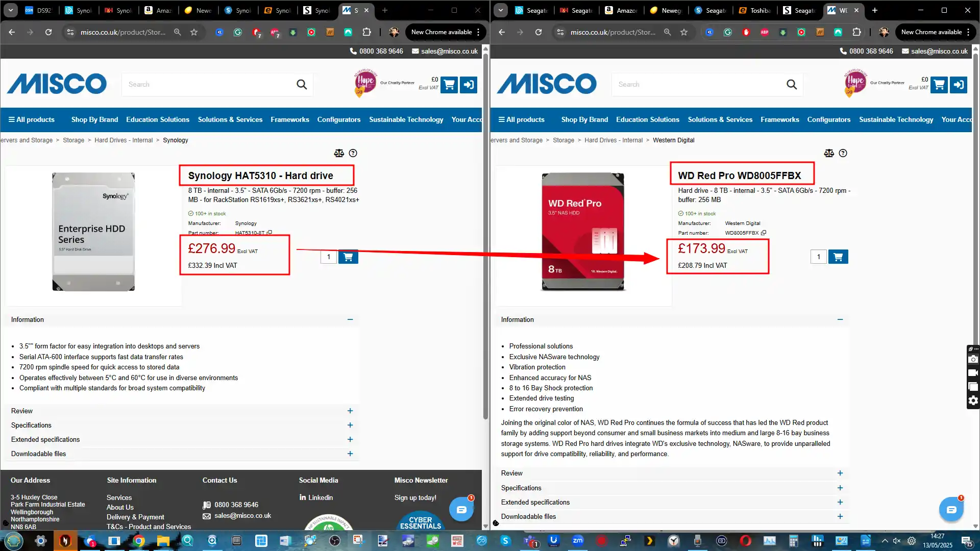Open Skype icon in taskbar

coord(505,541)
